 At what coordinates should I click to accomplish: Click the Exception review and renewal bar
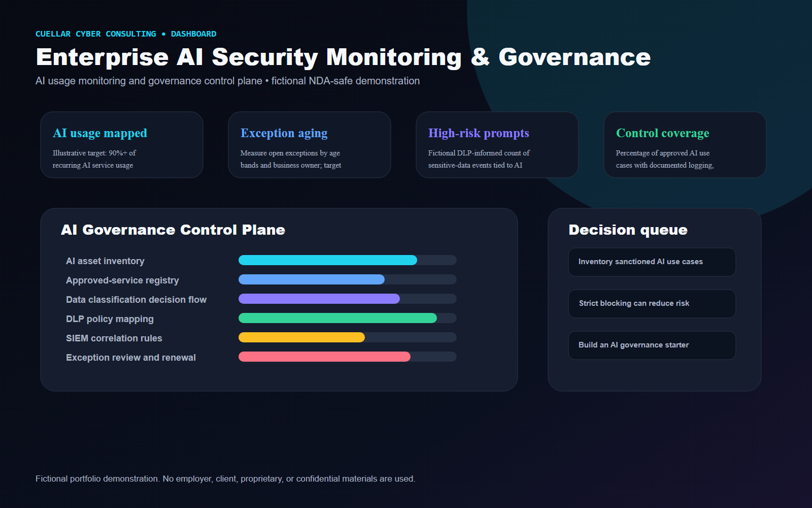[x=348, y=357]
